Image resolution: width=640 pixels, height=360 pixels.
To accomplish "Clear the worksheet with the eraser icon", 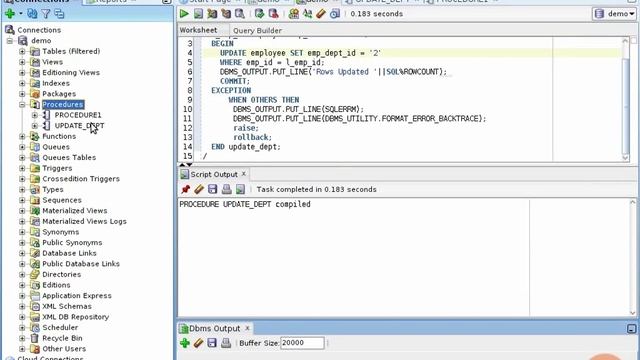I will click(x=321, y=14).
